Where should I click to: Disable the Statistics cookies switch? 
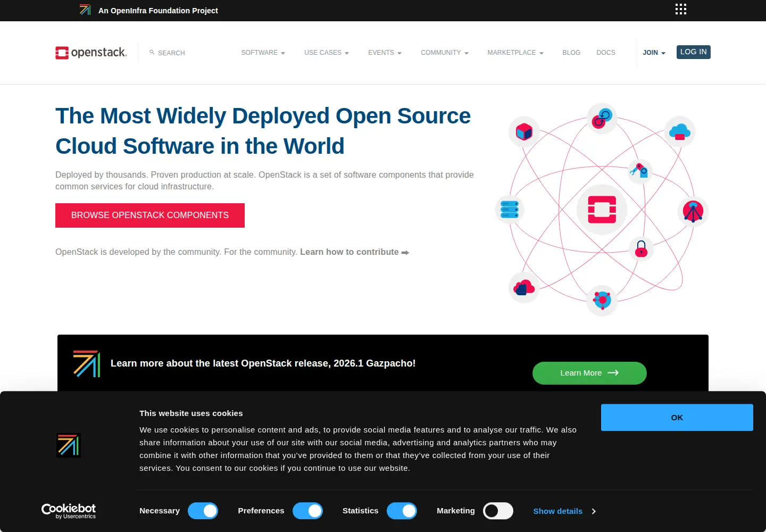coord(402,511)
